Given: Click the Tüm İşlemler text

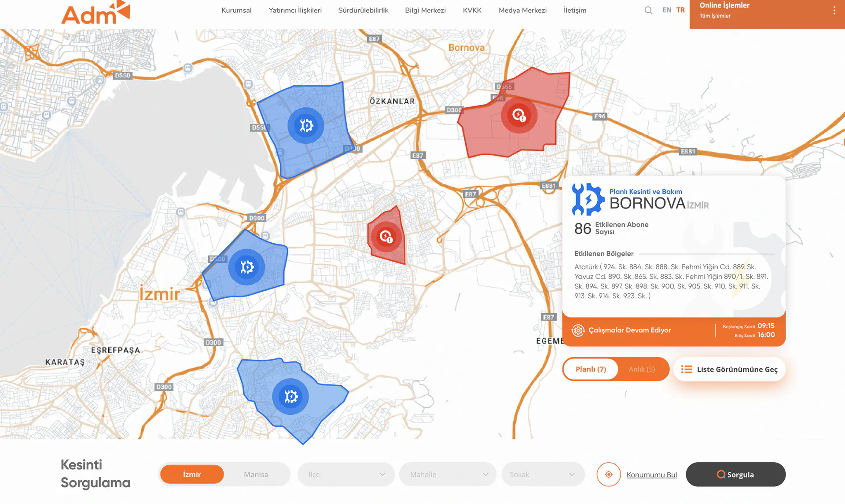Looking at the screenshot, I should pyautogui.click(x=715, y=16).
